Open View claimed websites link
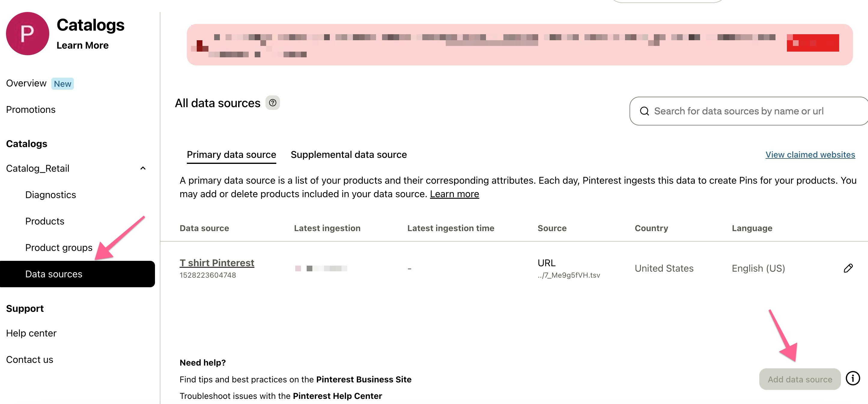 pos(810,155)
